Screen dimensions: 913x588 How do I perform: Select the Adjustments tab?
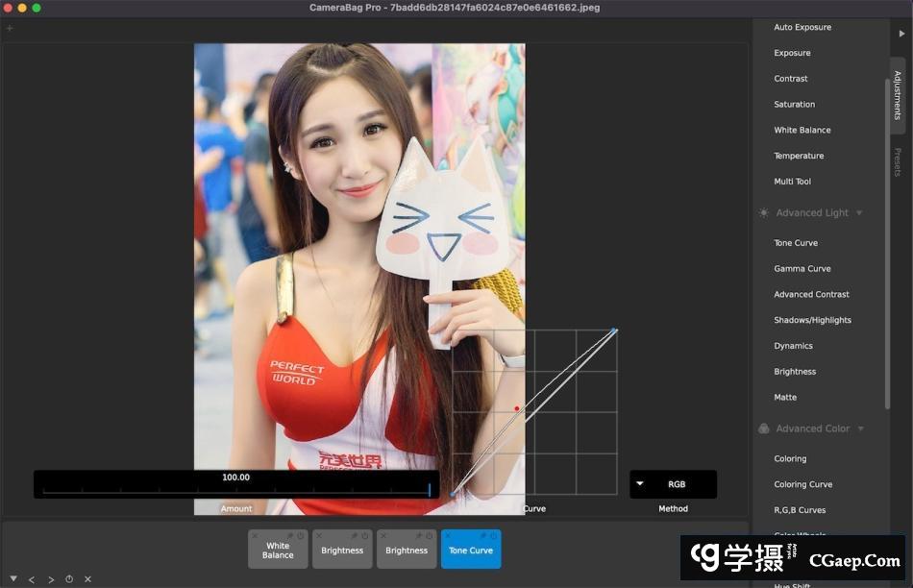click(x=898, y=94)
